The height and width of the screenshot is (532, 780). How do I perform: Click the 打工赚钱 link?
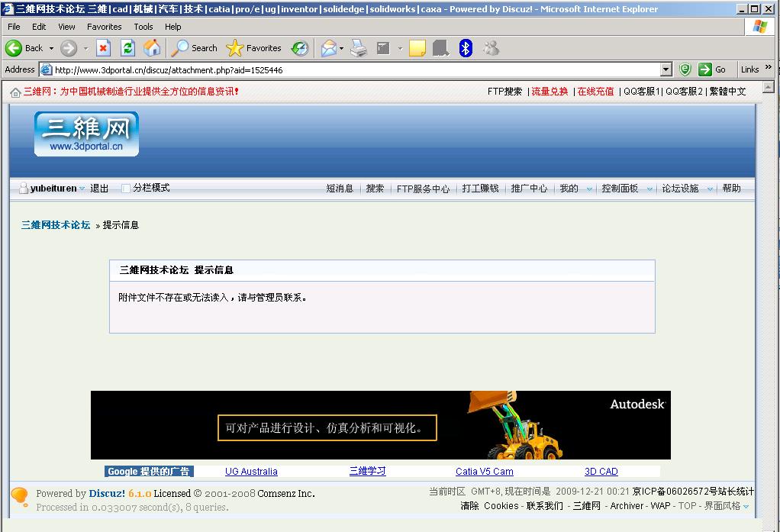coord(480,188)
